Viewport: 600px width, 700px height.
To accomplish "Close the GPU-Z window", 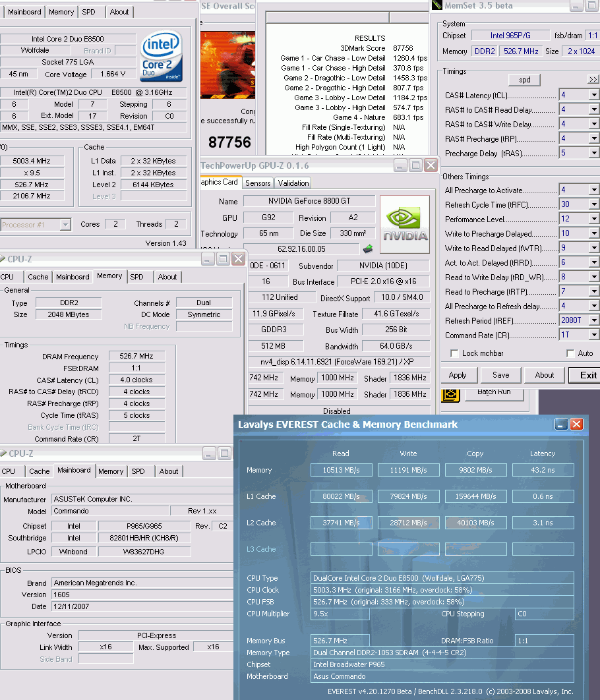I will point(431,165).
